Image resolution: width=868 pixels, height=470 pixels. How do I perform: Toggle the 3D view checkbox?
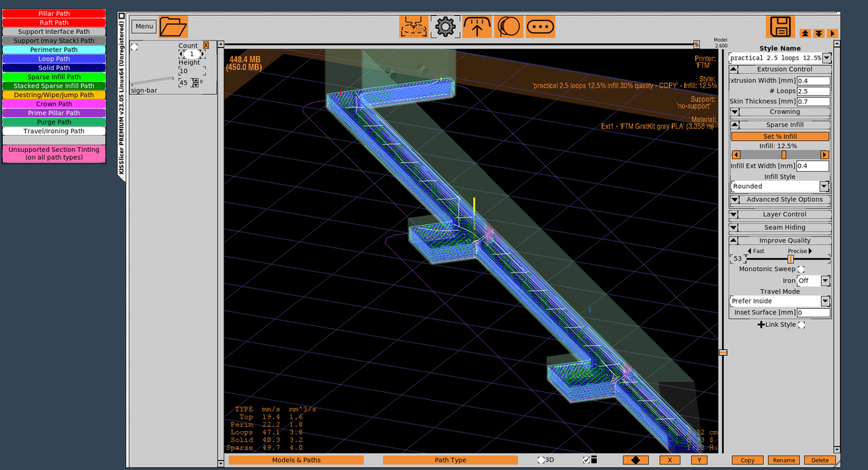point(540,460)
